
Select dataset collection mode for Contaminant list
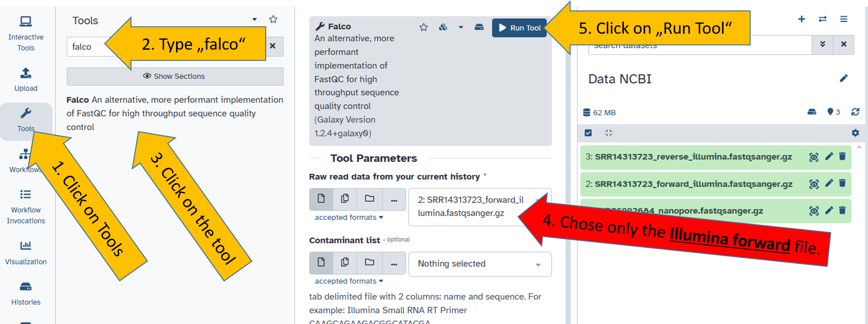[x=369, y=263]
